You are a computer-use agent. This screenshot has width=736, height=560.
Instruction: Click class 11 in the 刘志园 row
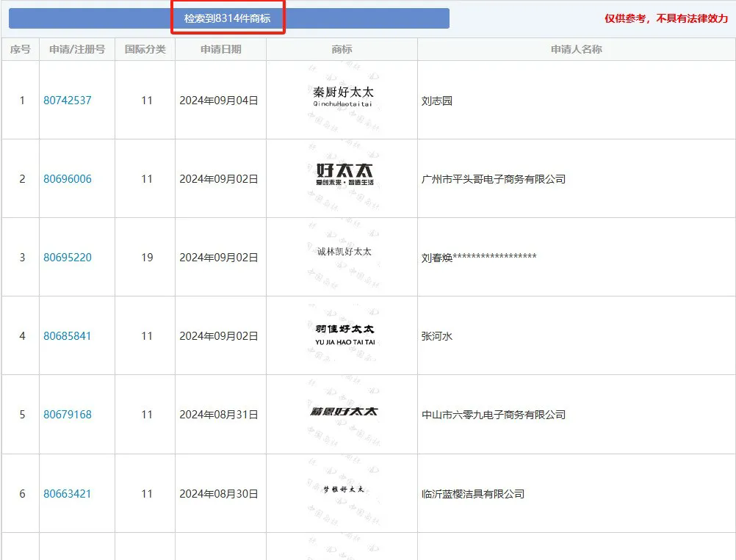click(x=147, y=101)
